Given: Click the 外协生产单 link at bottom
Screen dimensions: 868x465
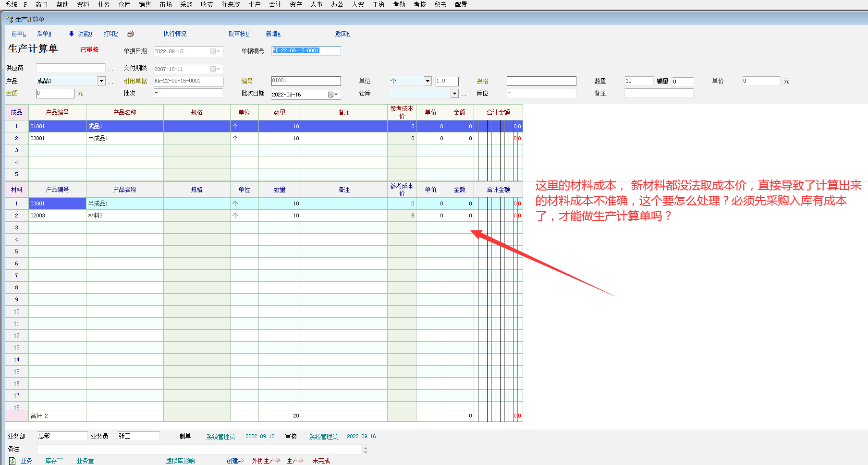Looking at the screenshot, I should [x=266, y=461].
